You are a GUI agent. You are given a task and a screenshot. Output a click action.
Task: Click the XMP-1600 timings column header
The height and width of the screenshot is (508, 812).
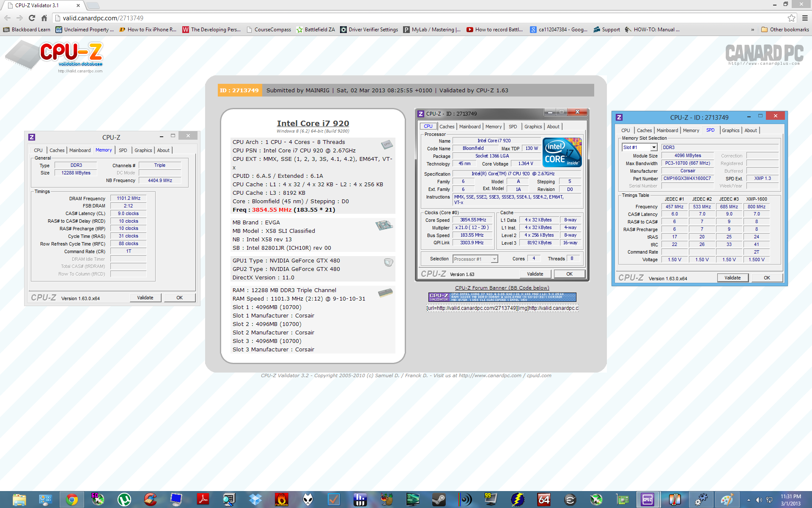(757, 199)
